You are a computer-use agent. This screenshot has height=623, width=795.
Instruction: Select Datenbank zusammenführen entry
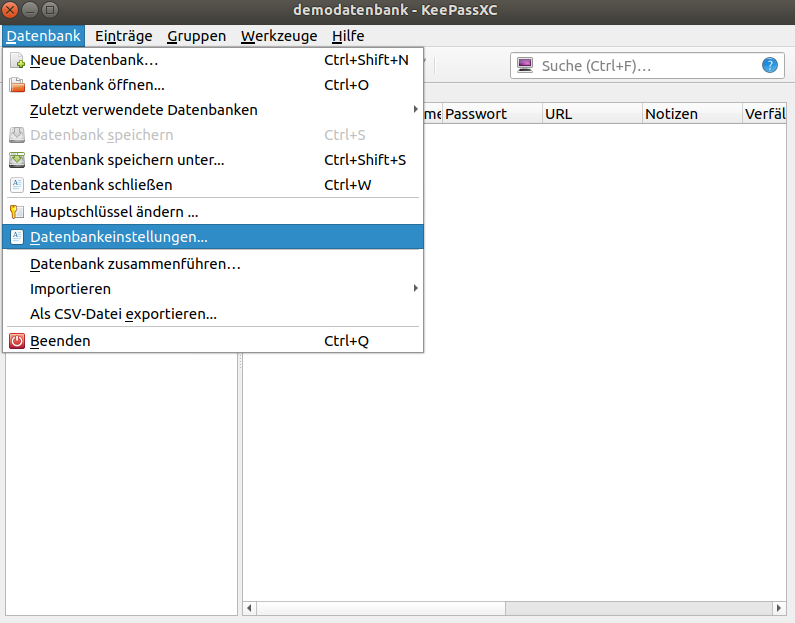pos(135,264)
